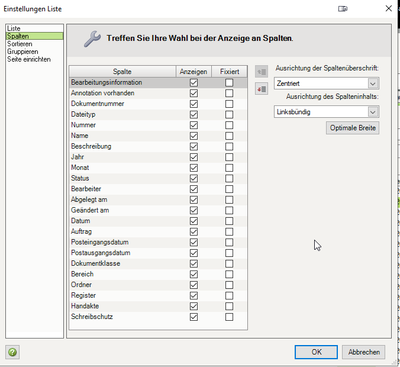Select the Dateityp row name
400x367 pixels.
(x=83, y=114)
